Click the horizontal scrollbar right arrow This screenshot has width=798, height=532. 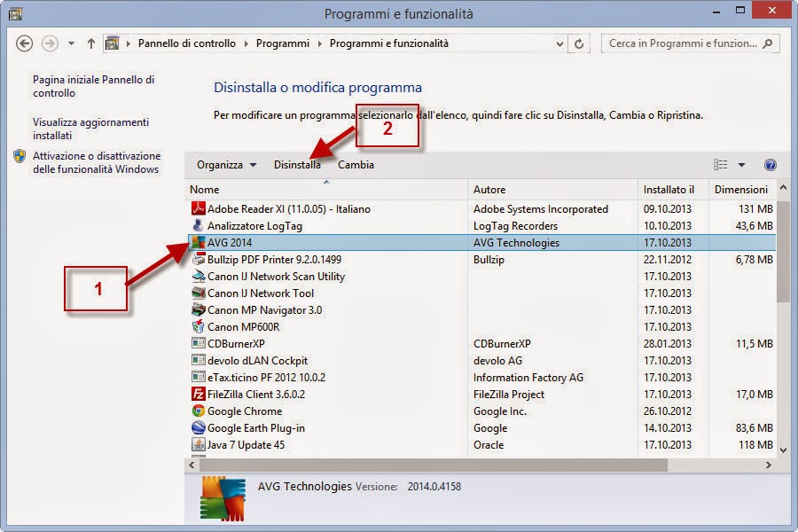[769, 465]
